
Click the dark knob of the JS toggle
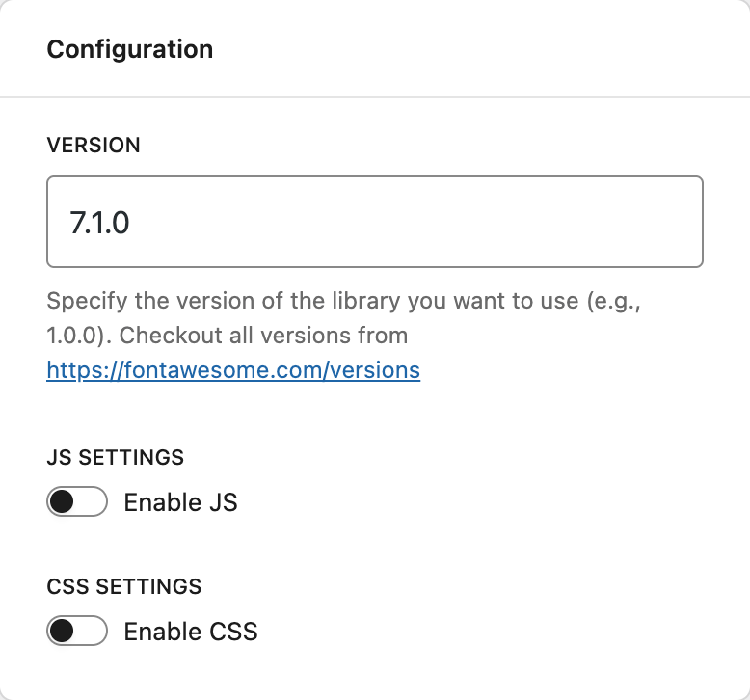63,502
